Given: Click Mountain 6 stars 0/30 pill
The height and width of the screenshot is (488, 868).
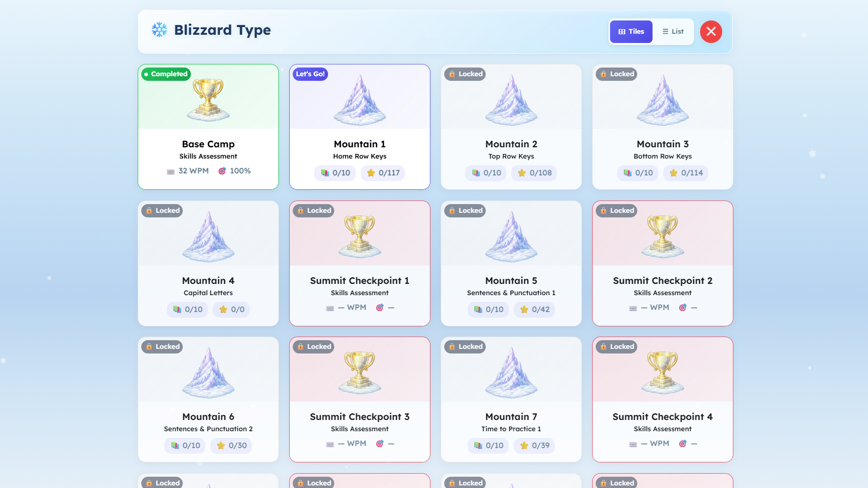Looking at the screenshot, I should pyautogui.click(x=231, y=446).
